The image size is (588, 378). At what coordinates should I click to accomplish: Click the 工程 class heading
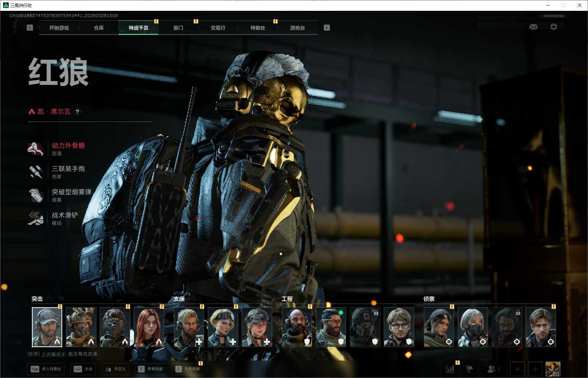pos(287,299)
